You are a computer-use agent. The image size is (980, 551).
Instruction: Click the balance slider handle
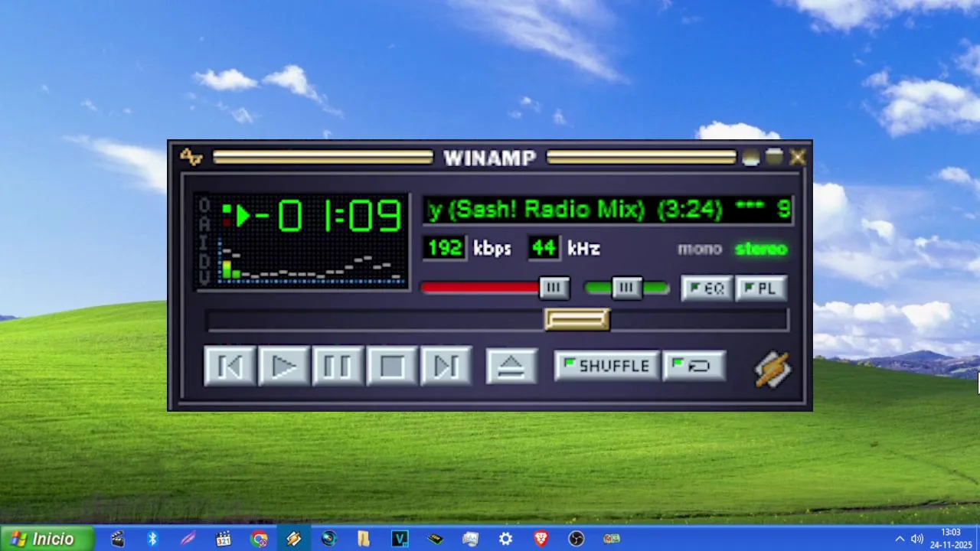click(x=627, y=288)
